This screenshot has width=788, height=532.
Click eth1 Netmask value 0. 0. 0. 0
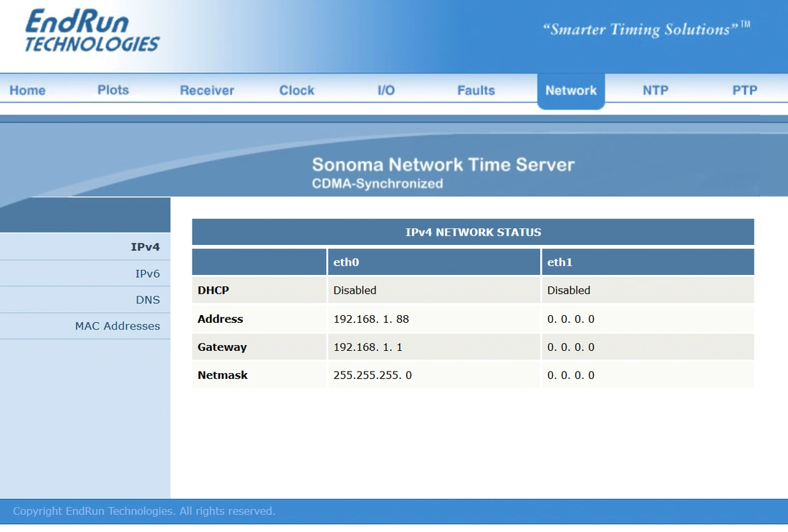570,375
